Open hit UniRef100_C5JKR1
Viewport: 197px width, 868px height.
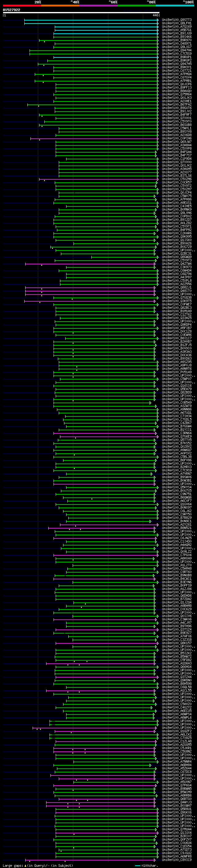(x=176, y=748)
